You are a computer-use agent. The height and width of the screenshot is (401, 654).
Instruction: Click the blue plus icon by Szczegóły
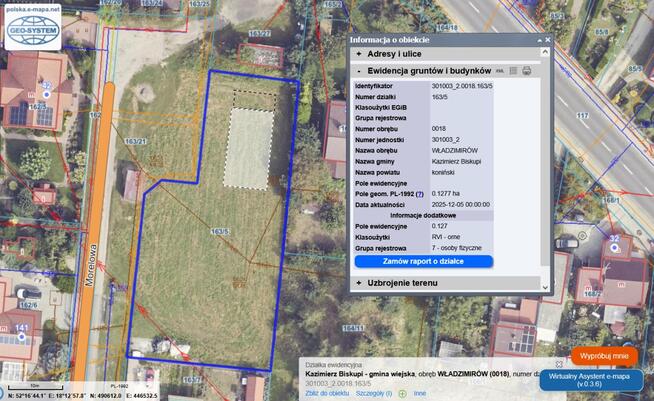coord(401,393)
